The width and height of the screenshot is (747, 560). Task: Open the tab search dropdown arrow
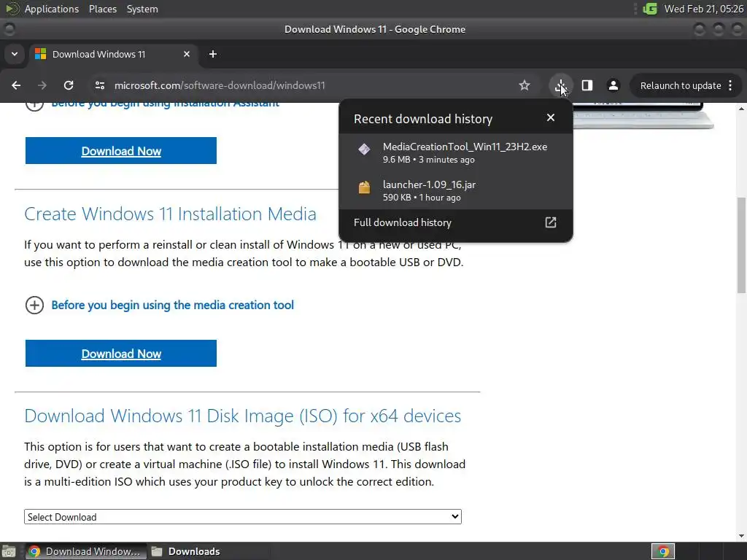pyautogui.click(x=15, y=54)
